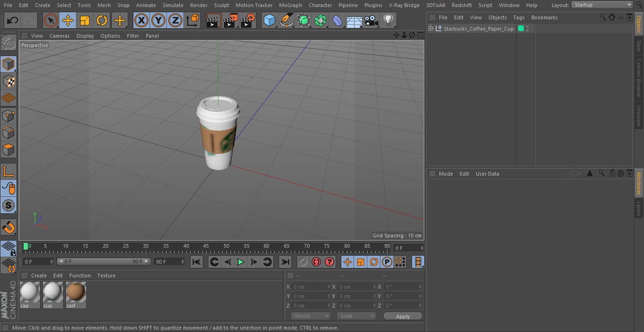Activate the Scale tool
Viewport: 644px width, 332px height.
[85, 20]
